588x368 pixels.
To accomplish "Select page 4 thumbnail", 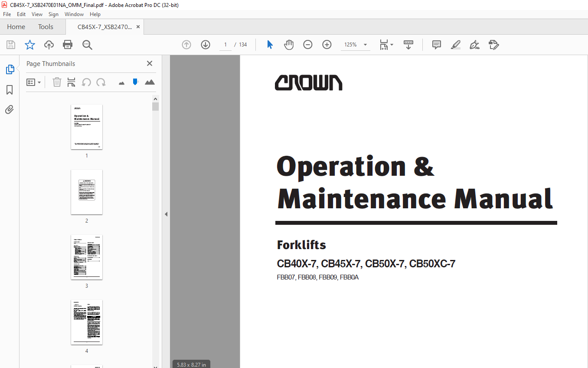I will tap(87, 322).
